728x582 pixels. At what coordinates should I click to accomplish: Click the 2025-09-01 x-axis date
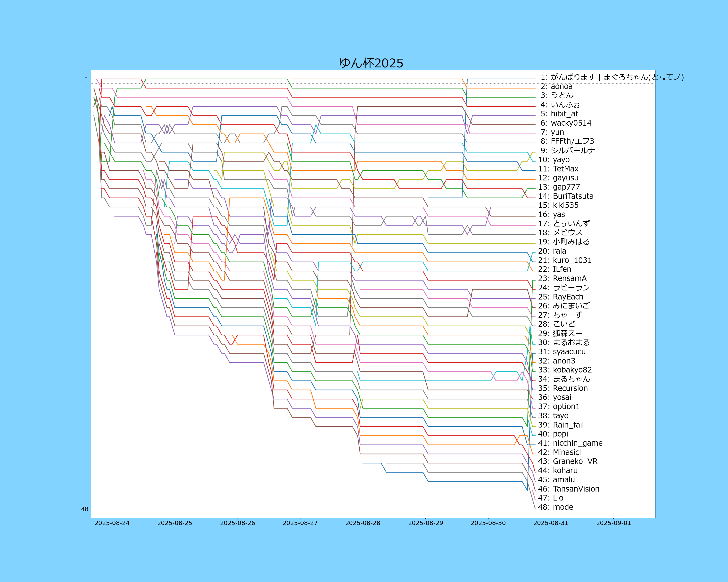[x=613, y=523]
